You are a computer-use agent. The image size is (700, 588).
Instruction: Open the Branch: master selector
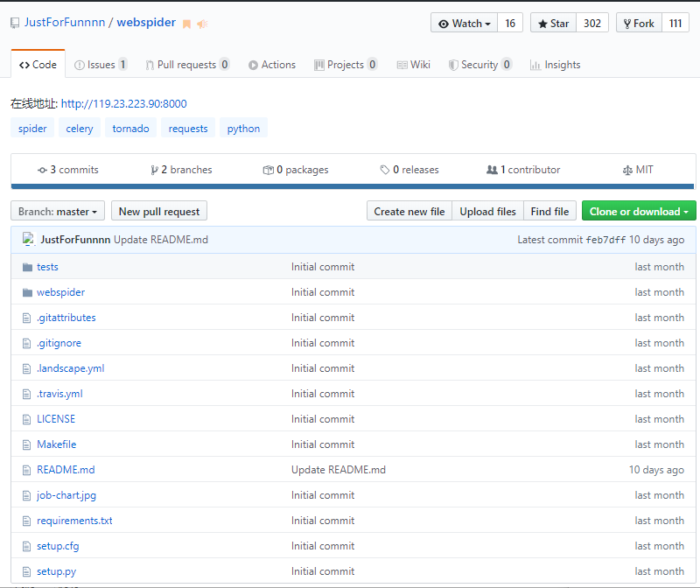pos(58,211)
